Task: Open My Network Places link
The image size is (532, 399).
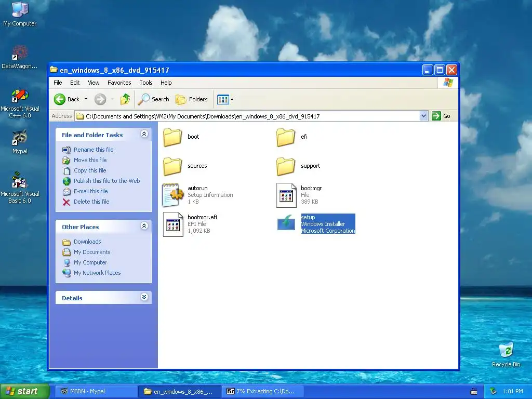Action: (x=97, y=273)
